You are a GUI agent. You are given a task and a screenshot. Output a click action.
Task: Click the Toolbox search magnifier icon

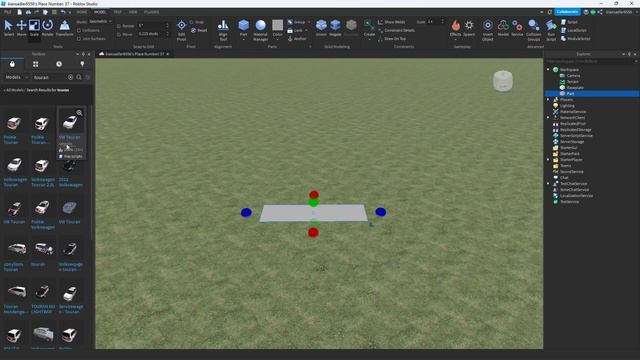click(x=79, y=77)
